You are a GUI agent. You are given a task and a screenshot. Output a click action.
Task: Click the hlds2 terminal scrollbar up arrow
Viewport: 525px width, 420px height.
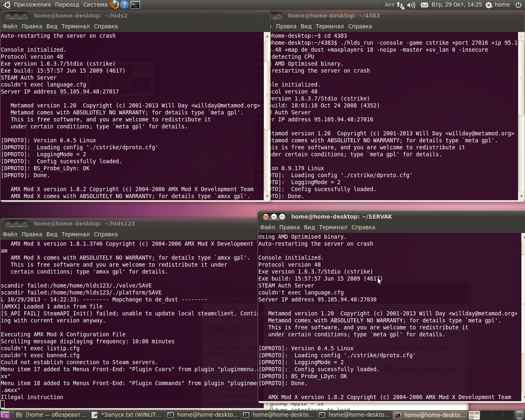[x=267, y=36]
